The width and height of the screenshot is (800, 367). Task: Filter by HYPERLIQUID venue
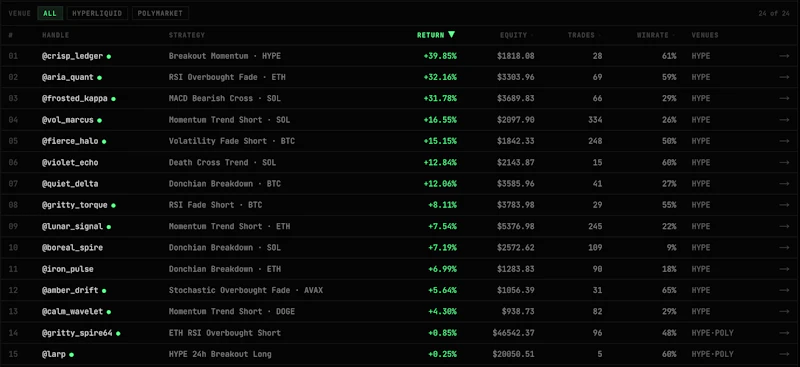(x=97, y=13)
